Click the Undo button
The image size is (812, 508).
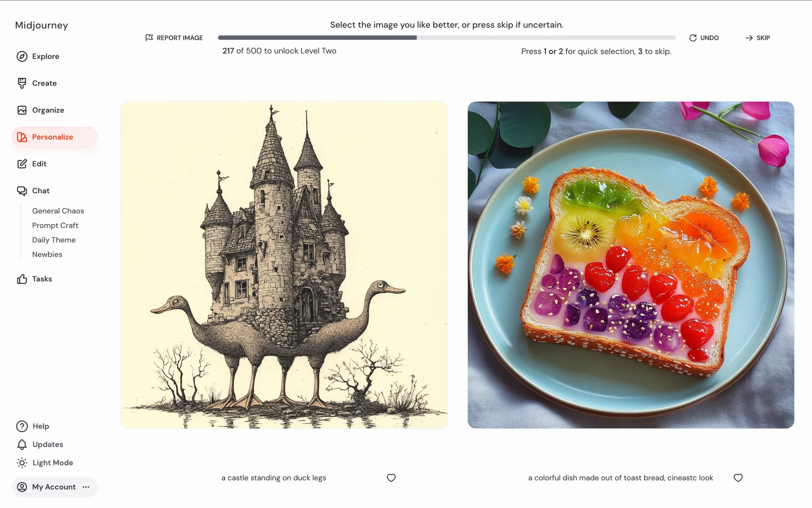coord(704,38)
